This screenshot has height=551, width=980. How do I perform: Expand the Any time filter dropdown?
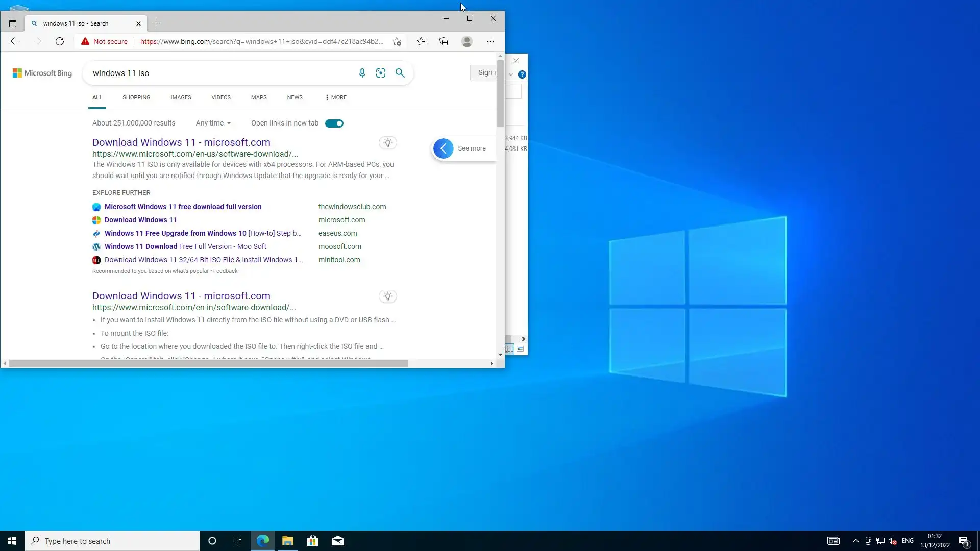point(213,123)
